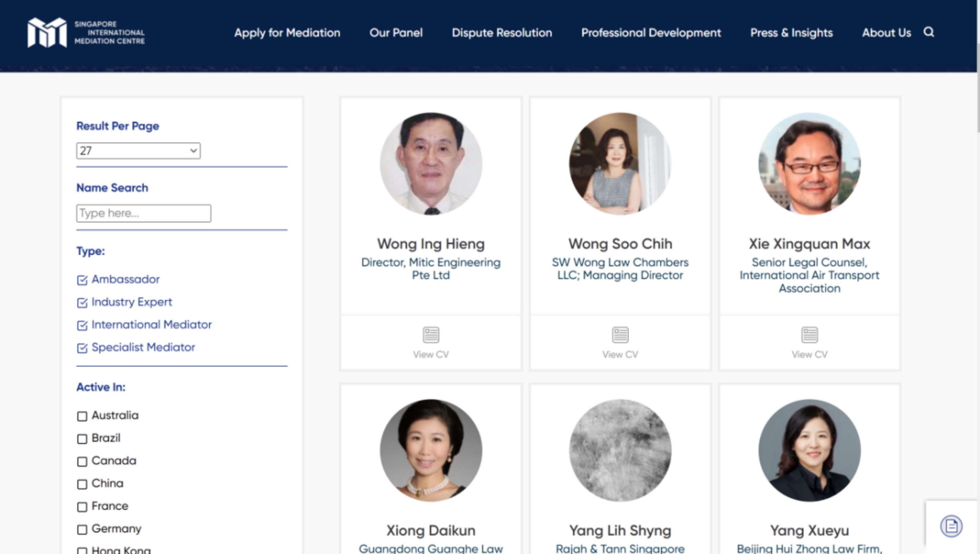This screenshot has width=980, height=554.
Task: Tick the Australia checkbox
Action: click(82, 416)
